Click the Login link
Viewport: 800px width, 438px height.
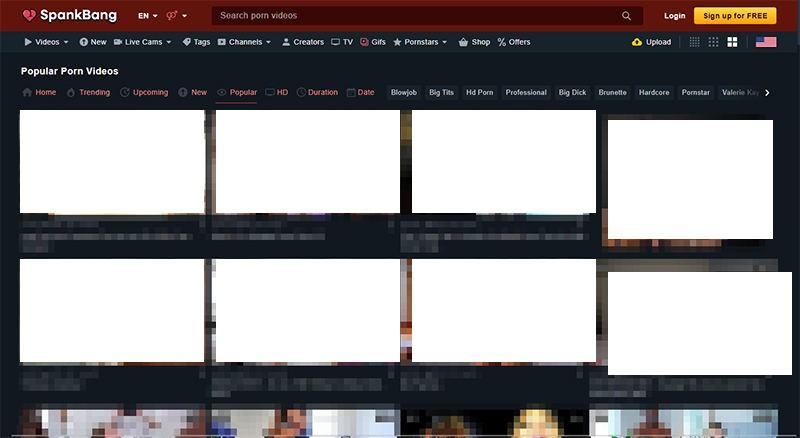[675, 16]
